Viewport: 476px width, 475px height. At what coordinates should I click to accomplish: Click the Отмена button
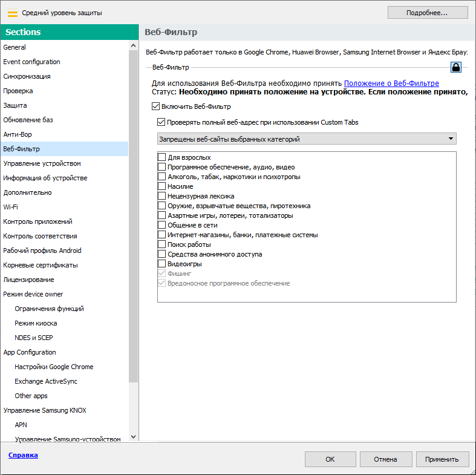(x=385, y=459)
